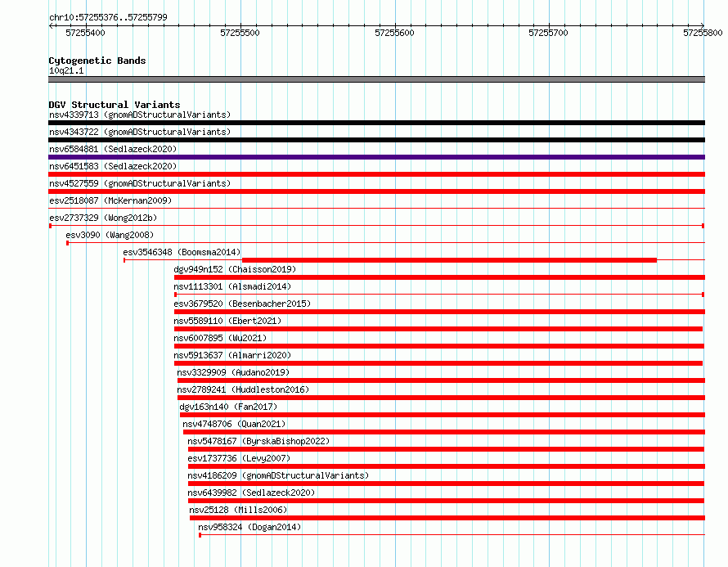Select dgv163n140 (Fan2017) label
Screen dimensions: 728x567
click(228, 407)
